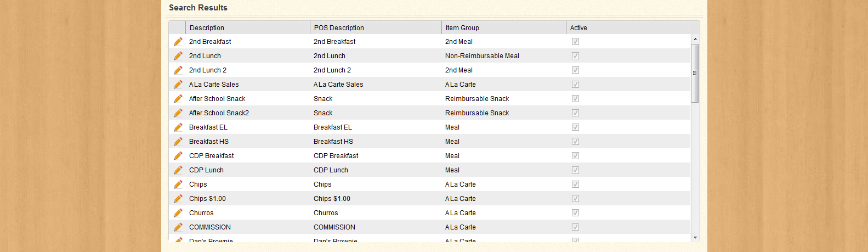Click pencil icon beside After School Snack2

pyautogui.click(x=178, y=113)
